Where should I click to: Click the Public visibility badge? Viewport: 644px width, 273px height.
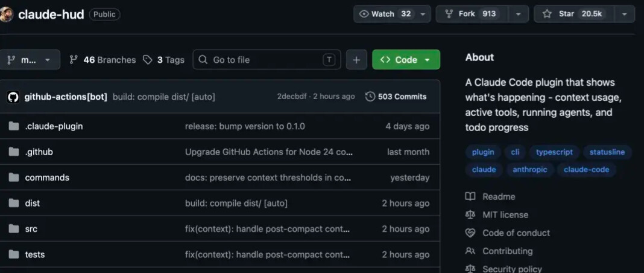pos(105,14)
